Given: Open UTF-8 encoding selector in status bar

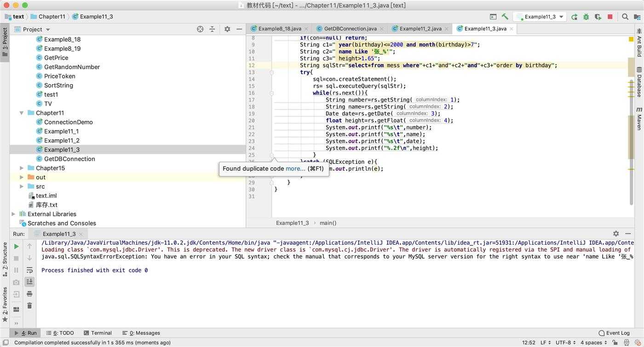Looking at the screenshot, I should coord(566,342).
